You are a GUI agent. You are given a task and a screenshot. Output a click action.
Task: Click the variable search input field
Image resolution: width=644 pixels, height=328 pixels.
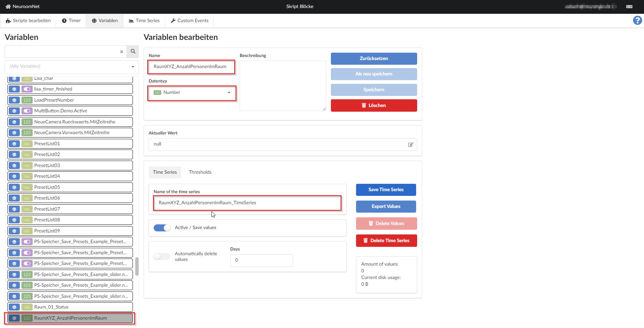point(66,52)
